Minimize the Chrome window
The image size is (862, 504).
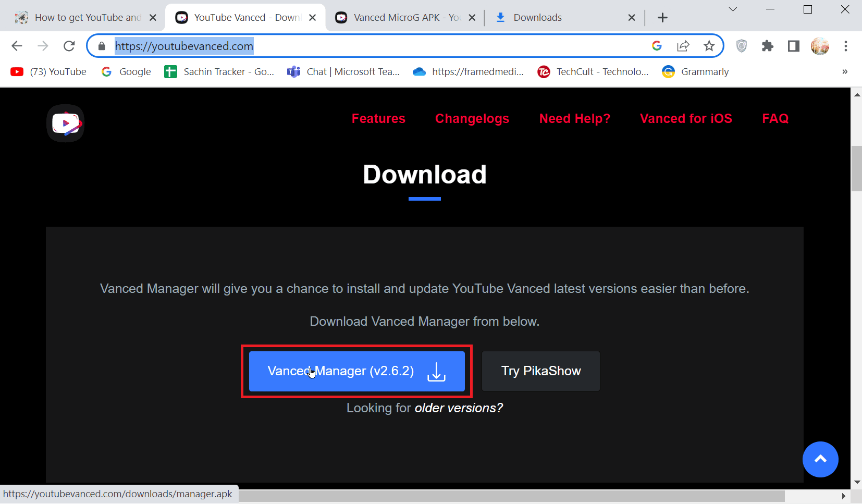(770, 9)
